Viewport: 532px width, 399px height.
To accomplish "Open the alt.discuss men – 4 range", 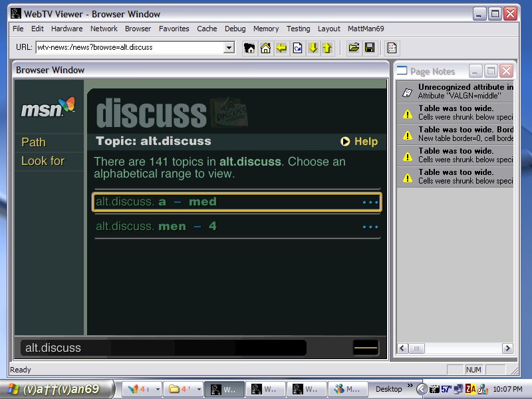I will tap(237, 226).
